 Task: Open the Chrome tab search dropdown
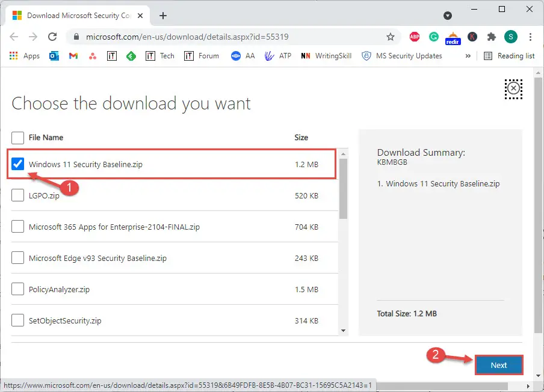447,16
